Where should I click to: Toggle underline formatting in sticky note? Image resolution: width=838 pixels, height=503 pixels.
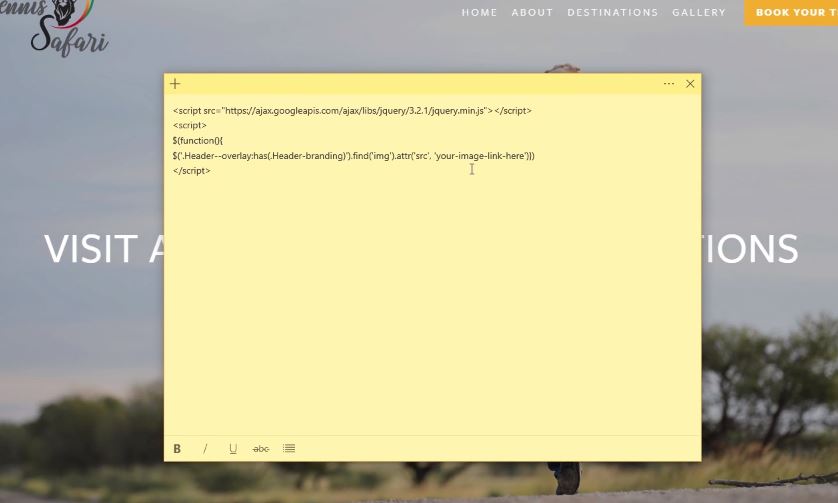click(233, 448)
